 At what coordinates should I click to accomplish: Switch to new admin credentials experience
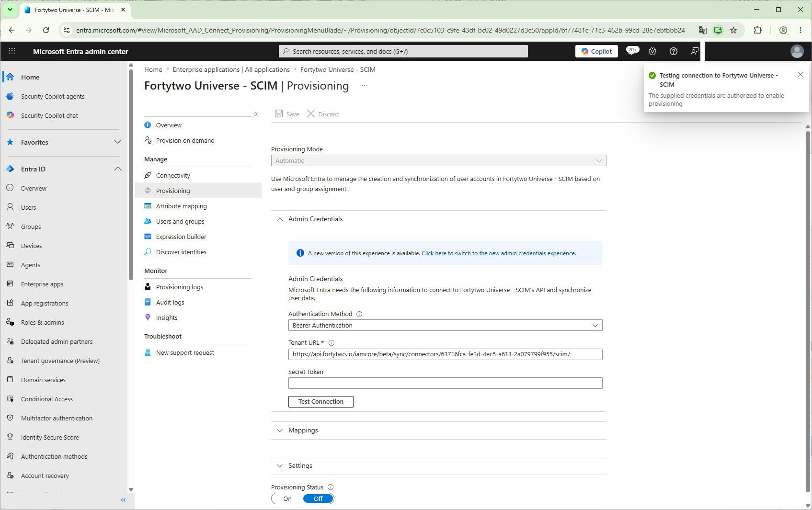tap(499, 253)
